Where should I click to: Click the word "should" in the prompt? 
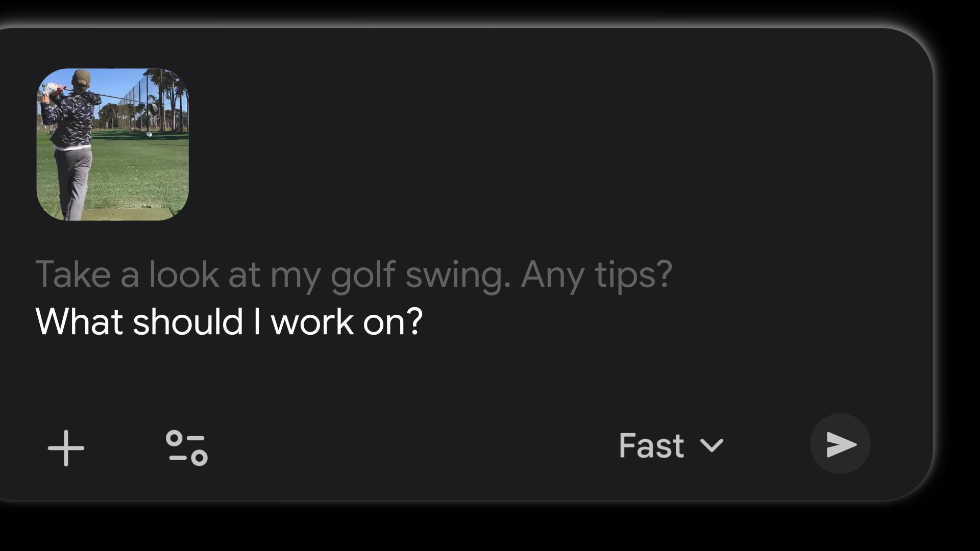[187, 322]
